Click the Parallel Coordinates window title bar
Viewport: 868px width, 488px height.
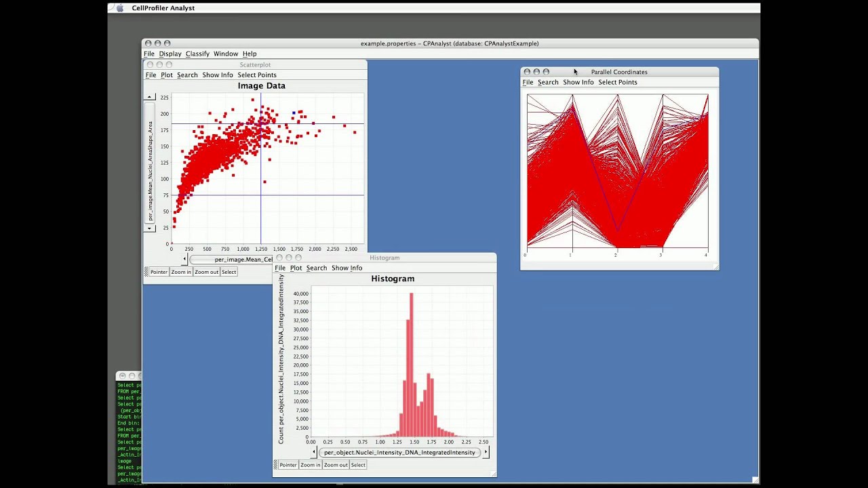coord(619,72)
